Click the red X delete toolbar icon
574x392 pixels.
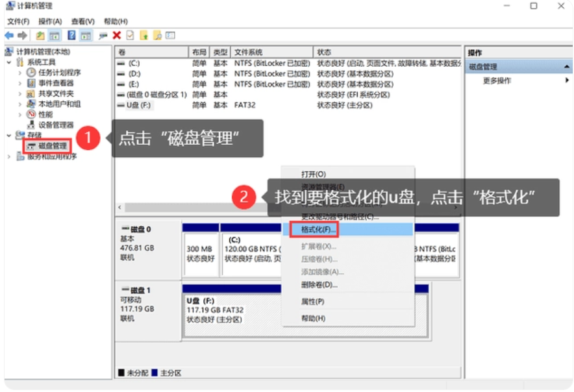pyautogui.click(x=117, y=36)
